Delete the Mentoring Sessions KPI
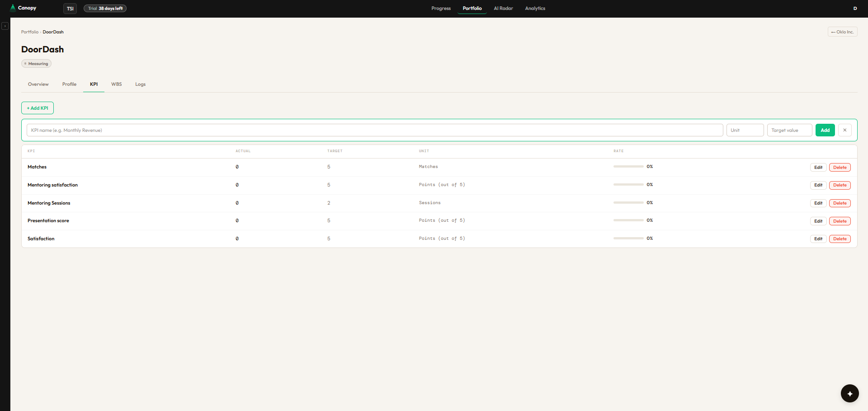The image size is (868, 411). [x=840, y=203]
